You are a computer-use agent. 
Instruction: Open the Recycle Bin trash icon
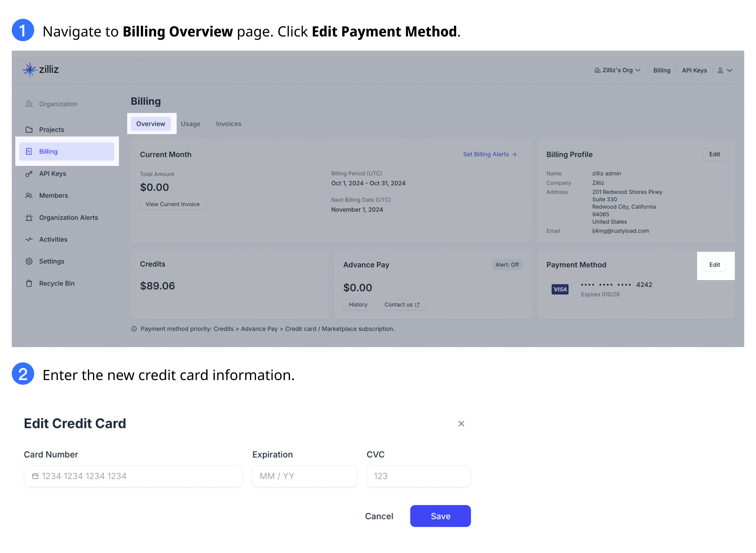click(x=29, y=283)
